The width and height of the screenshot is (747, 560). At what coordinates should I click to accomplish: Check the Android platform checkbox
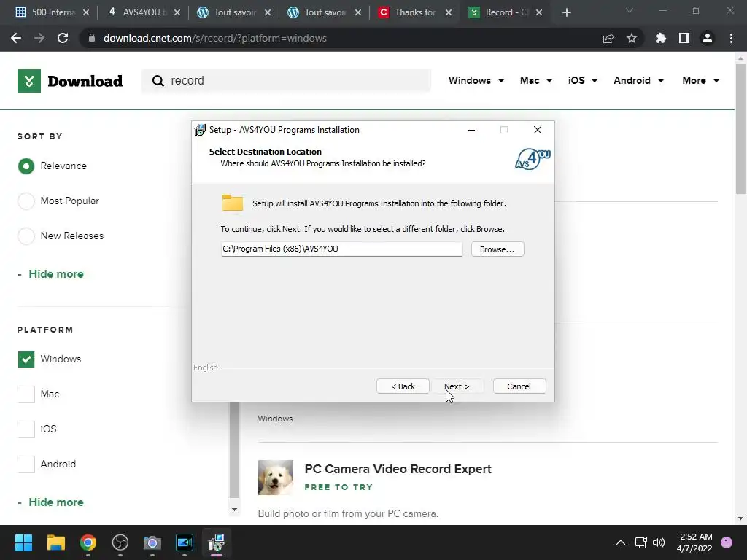[26, 464]
